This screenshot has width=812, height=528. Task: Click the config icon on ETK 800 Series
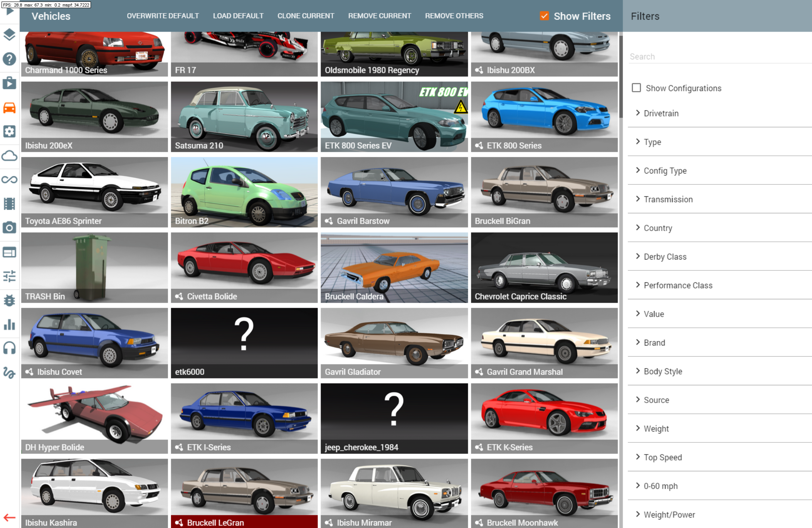click(479, 145)
